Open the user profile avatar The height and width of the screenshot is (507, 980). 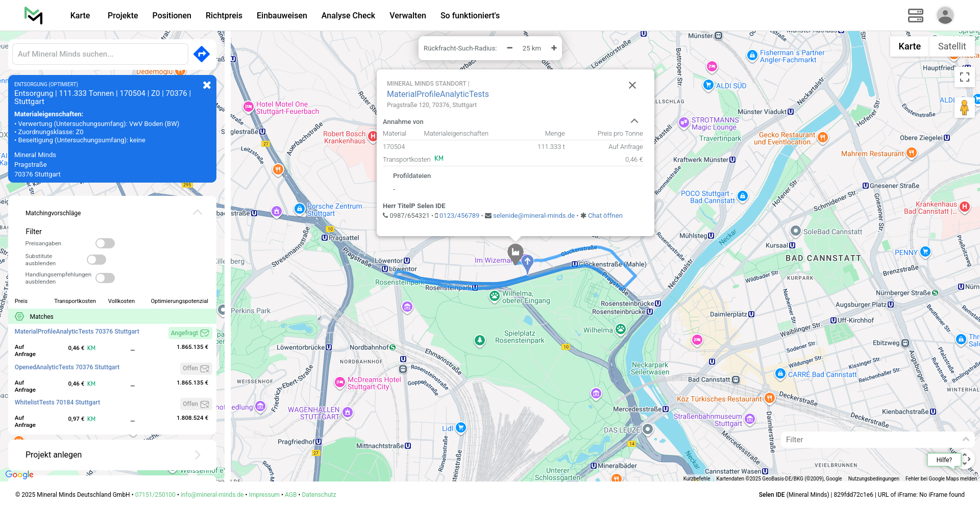coord(945,15)
